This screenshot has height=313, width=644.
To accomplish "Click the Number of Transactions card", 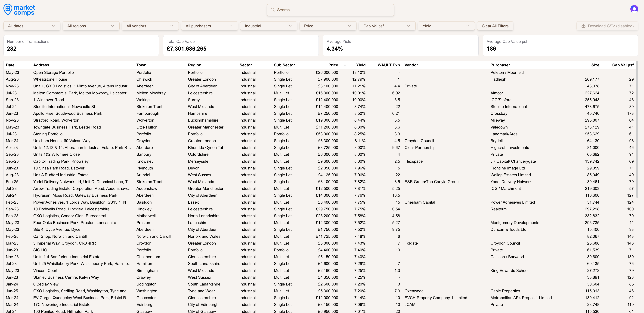I will (81, 45).
